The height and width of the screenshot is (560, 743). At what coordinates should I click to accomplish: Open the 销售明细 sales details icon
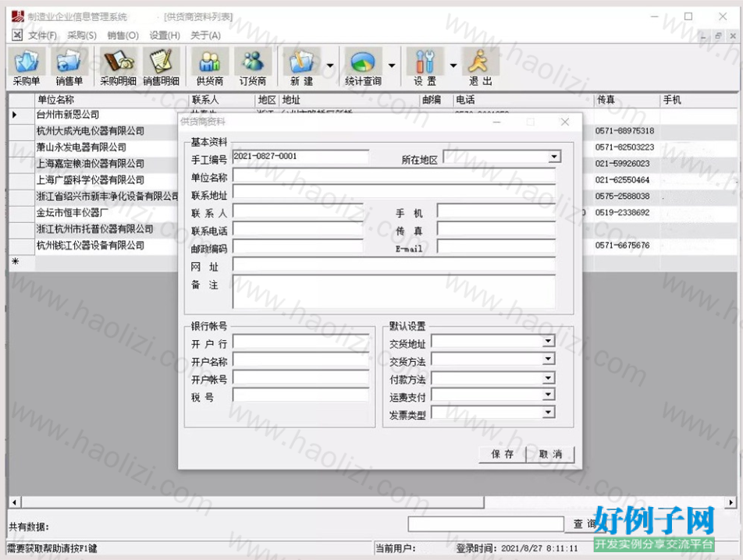(x=161, y=67)
